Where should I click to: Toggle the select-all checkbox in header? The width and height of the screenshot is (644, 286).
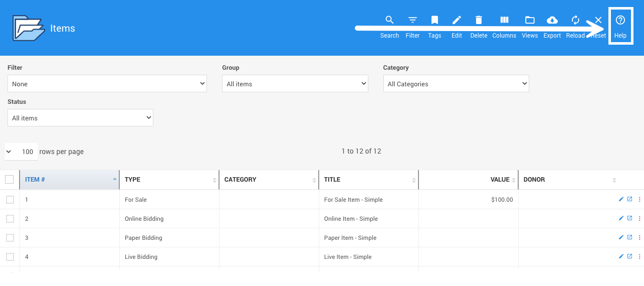coord(10,180)
